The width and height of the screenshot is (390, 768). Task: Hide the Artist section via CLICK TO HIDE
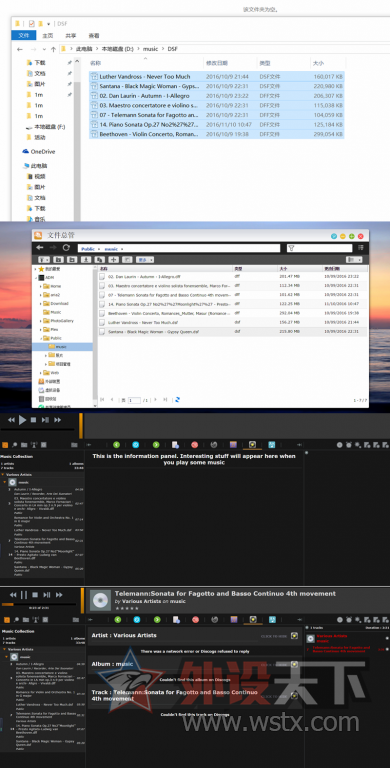click(275, 636)
